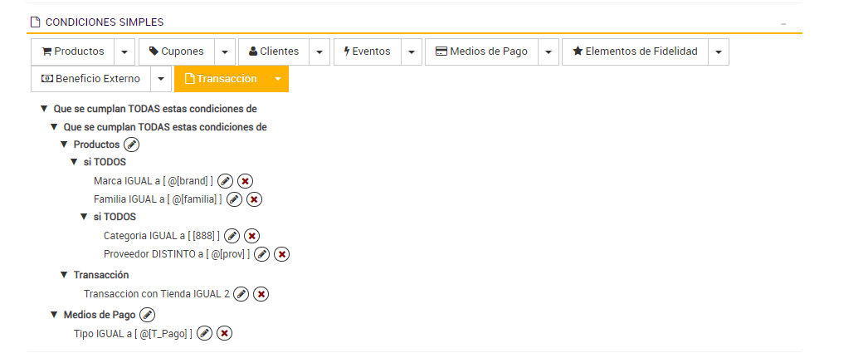Click the Eventos button
Image resolution: width=868 pixels, height=358 pixels.
(367, 51)
